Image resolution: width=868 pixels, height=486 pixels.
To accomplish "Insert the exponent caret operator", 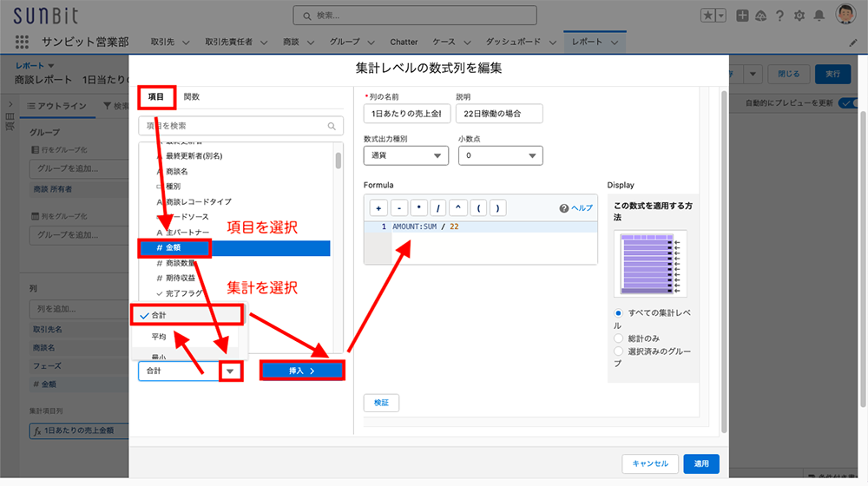I will (x=457, y=208).
